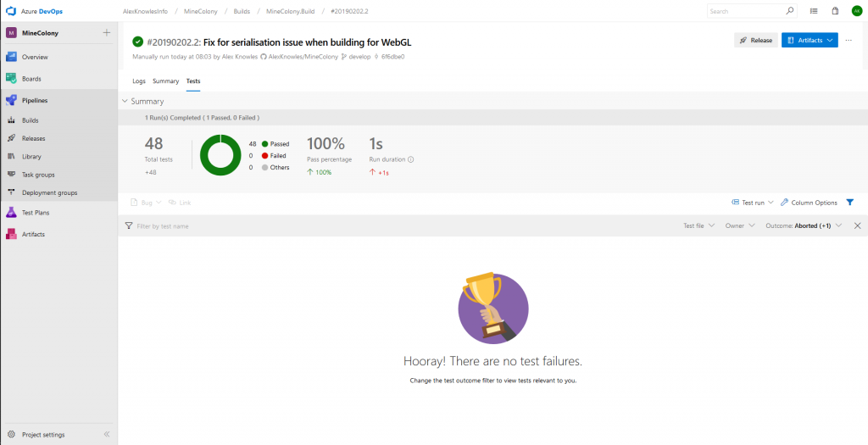868x445 pixels.
Task: Switch to the Summary tab
Action: 165,81
